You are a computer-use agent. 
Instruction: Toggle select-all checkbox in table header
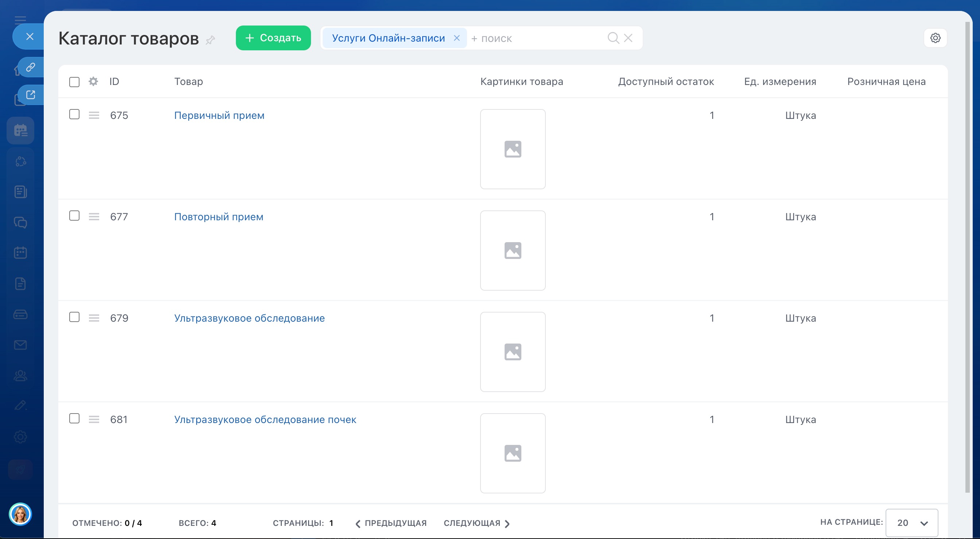74,82
